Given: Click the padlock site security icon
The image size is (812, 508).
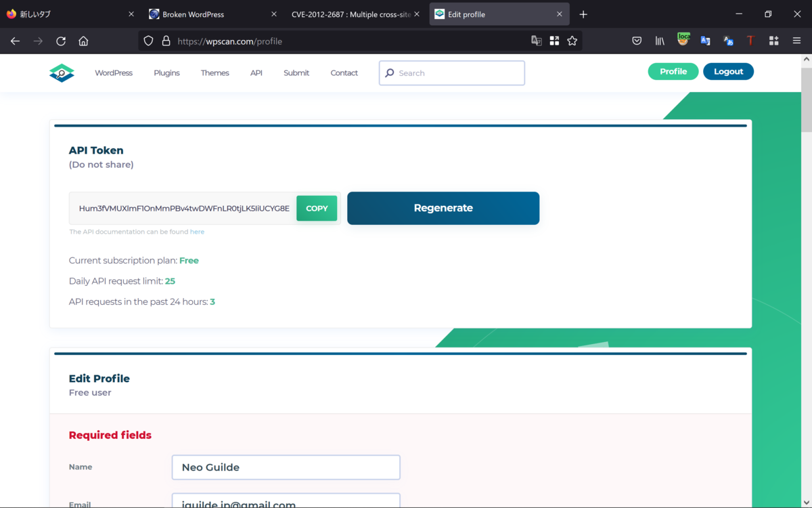Looking at the screenshot, I should [x=166, y=41].
